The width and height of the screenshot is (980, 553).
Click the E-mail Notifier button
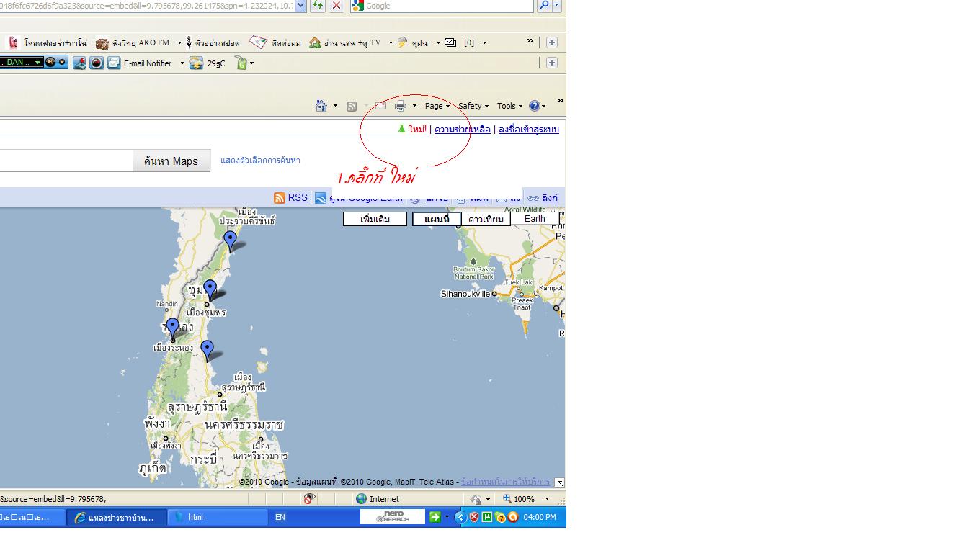click(x=141, y=63)
